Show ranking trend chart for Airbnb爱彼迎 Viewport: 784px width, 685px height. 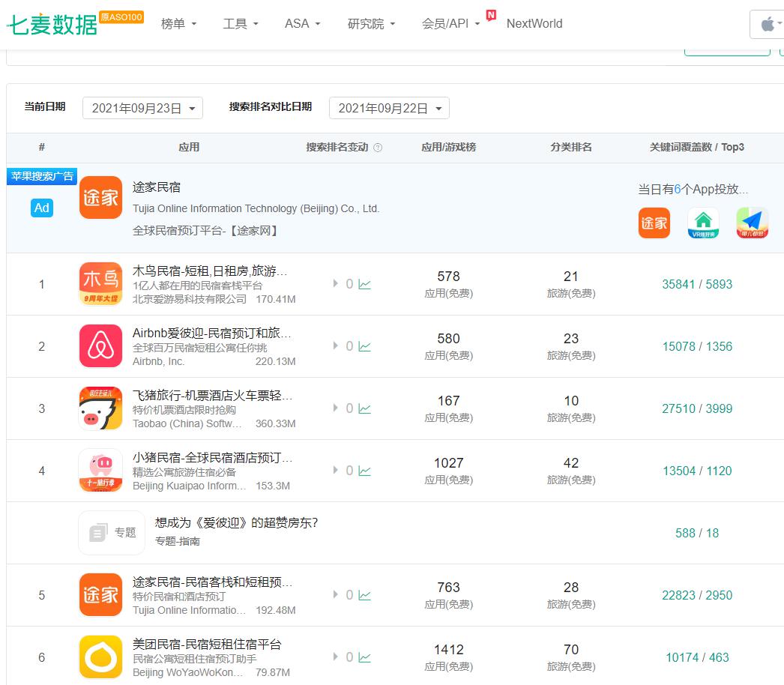[x=364, y=346]
